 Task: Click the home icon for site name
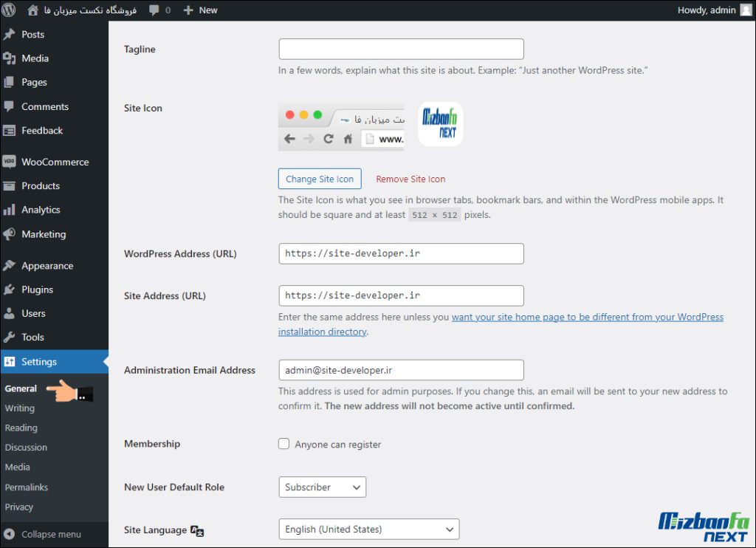point(33,10)
